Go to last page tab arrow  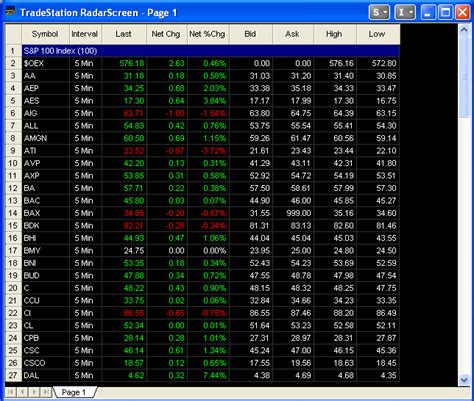(x=46, y=392)
